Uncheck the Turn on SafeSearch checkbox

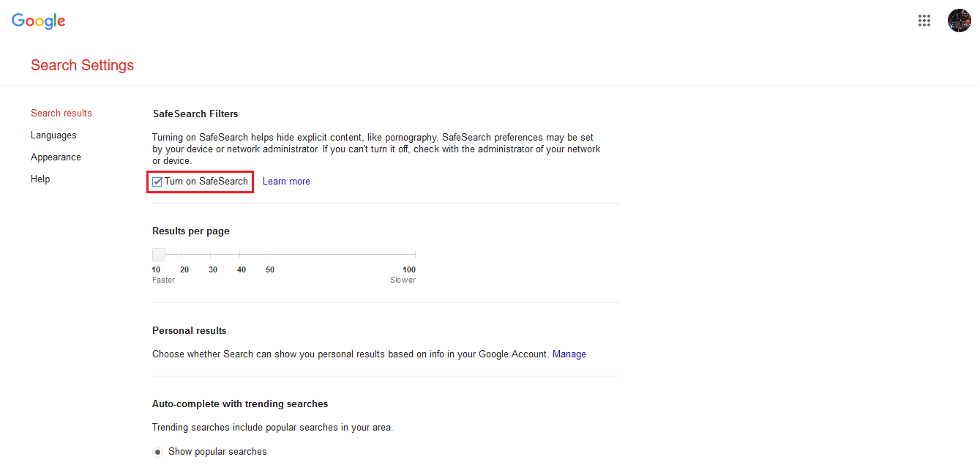pyautogui.click(x=157, y=182)
